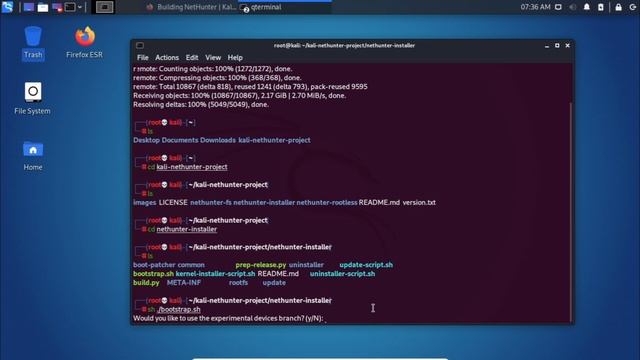This screenshot has height=360, width=640.
Task: Click 'bootstrap.sh' in installer listing
Action: coord(153,274)
